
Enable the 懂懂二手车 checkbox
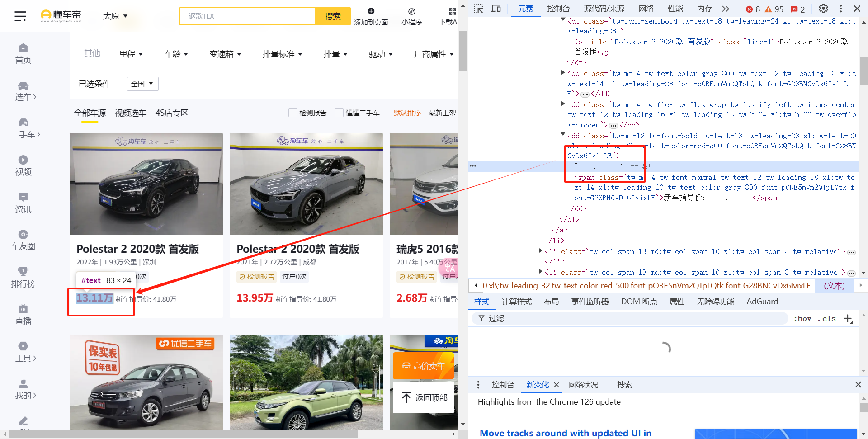click(339, 113)
